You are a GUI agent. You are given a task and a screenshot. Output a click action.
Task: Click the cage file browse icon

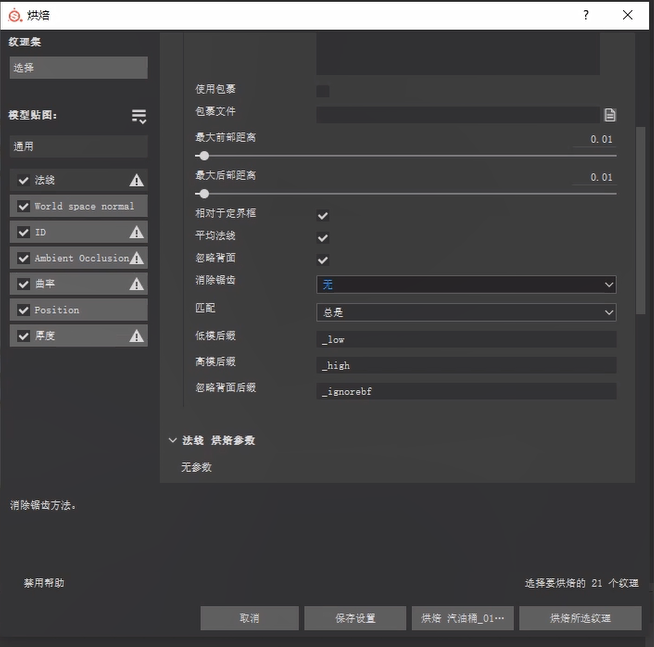coord(609,114)
